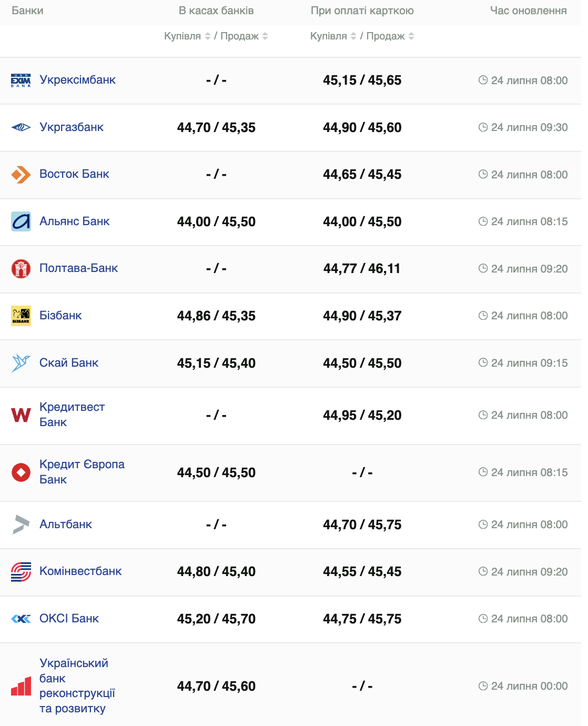Click the orange Восток Банк logo
Screen dimensions: 588x726
click(21, 174)
